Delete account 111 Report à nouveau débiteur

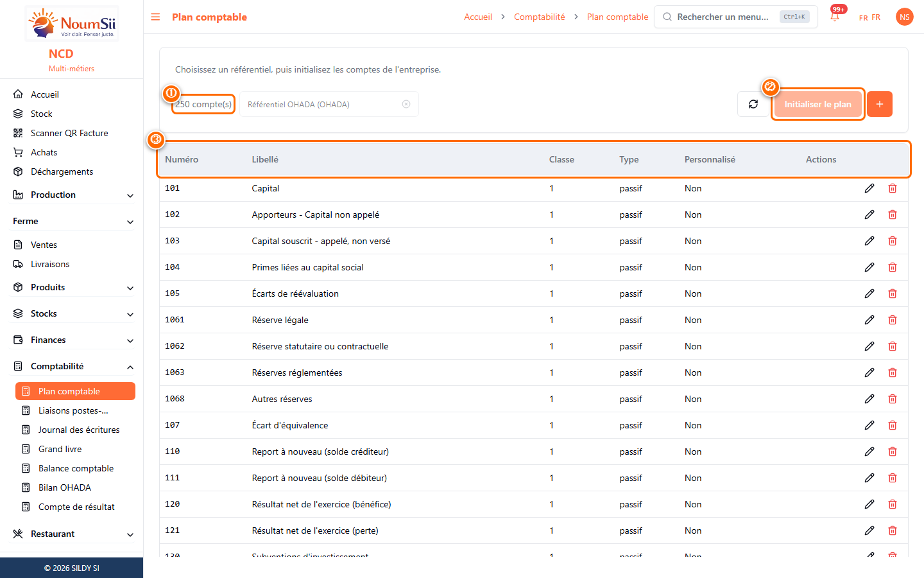click(893, 478)
